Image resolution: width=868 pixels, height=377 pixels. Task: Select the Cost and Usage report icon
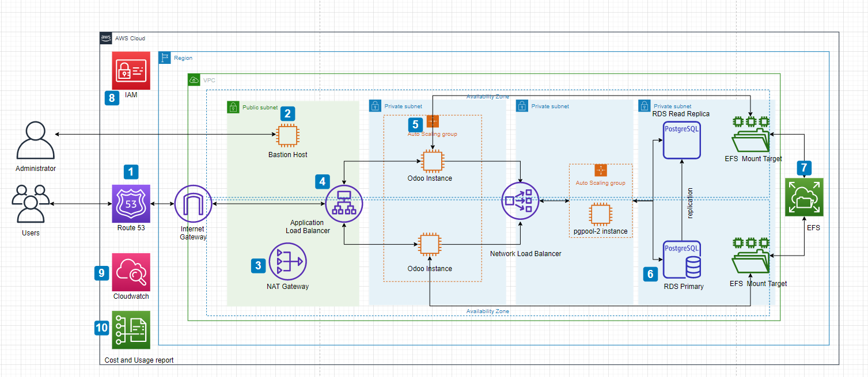point(131,330)
